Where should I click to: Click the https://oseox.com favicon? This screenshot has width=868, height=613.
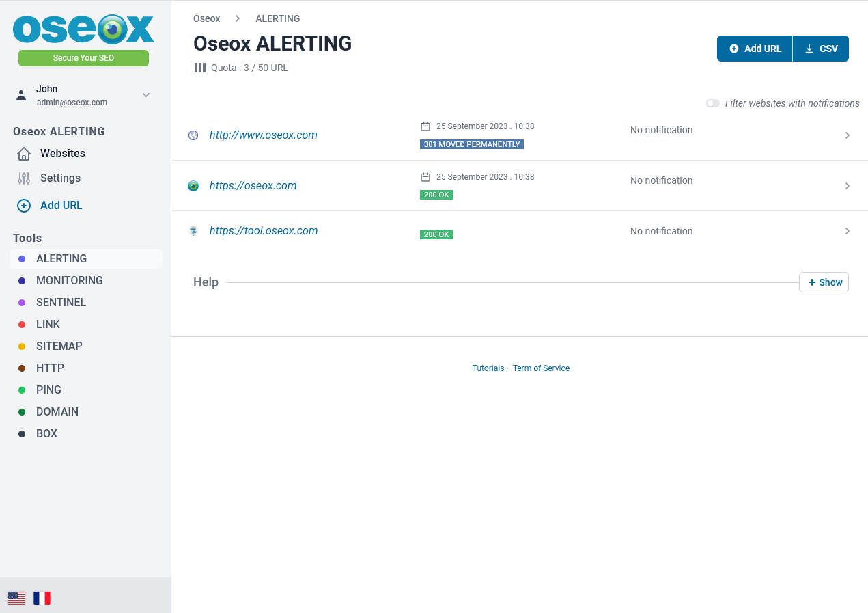point(193,186)
